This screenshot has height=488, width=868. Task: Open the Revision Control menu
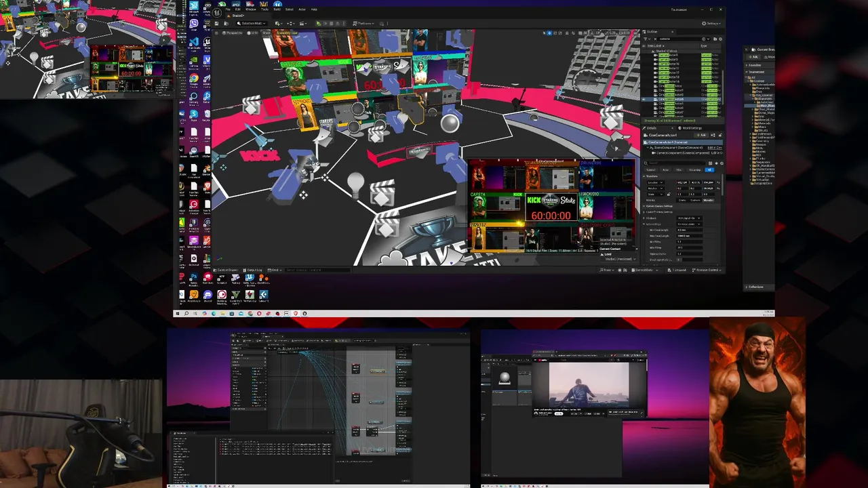[708, 270]
